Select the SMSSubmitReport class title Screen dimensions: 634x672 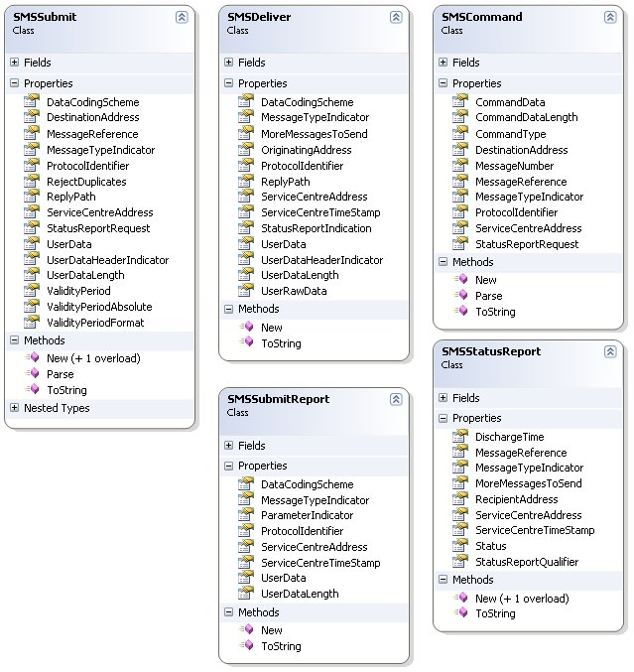click(x=278, y=399)
